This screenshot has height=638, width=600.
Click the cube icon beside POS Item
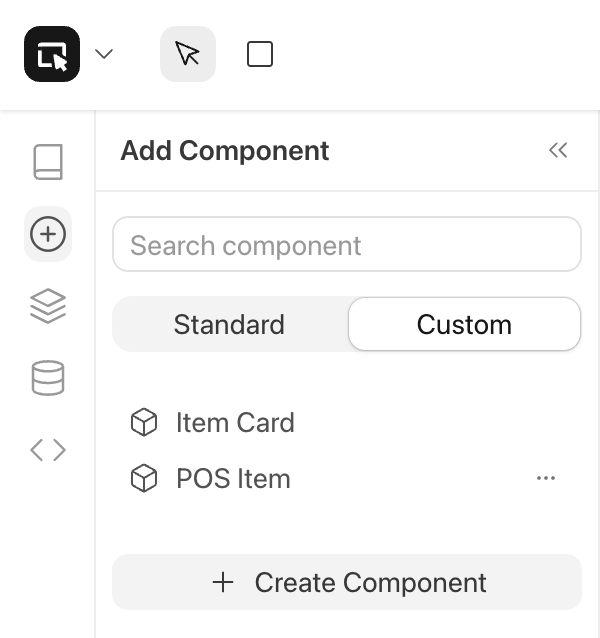pos(144,479)
